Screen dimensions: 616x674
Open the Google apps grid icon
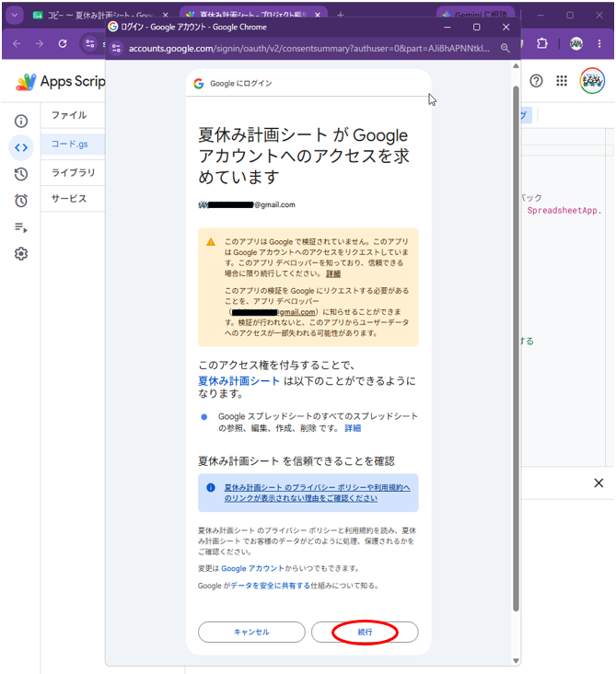point(562,81)
